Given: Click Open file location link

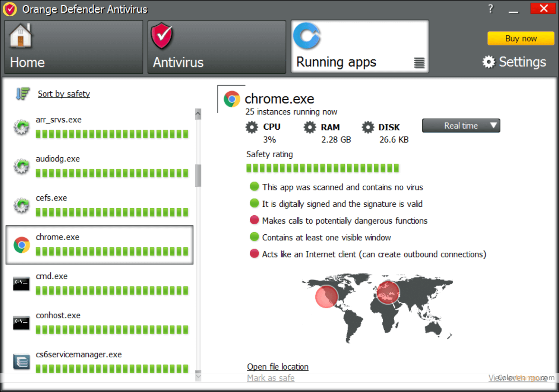Looking at the screenshot, I should [278, 367].
